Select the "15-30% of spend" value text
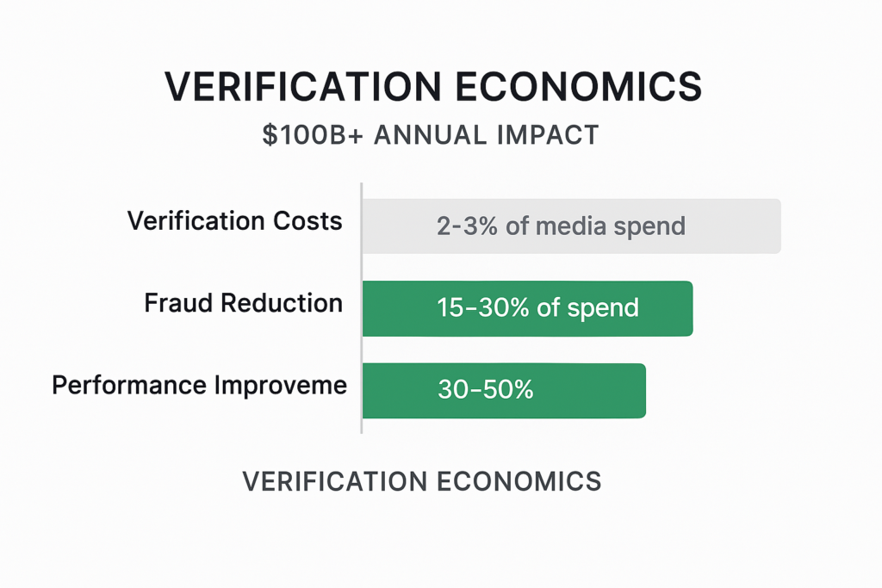882x588 pixels. pyautogui.click(x=537, y=308)
